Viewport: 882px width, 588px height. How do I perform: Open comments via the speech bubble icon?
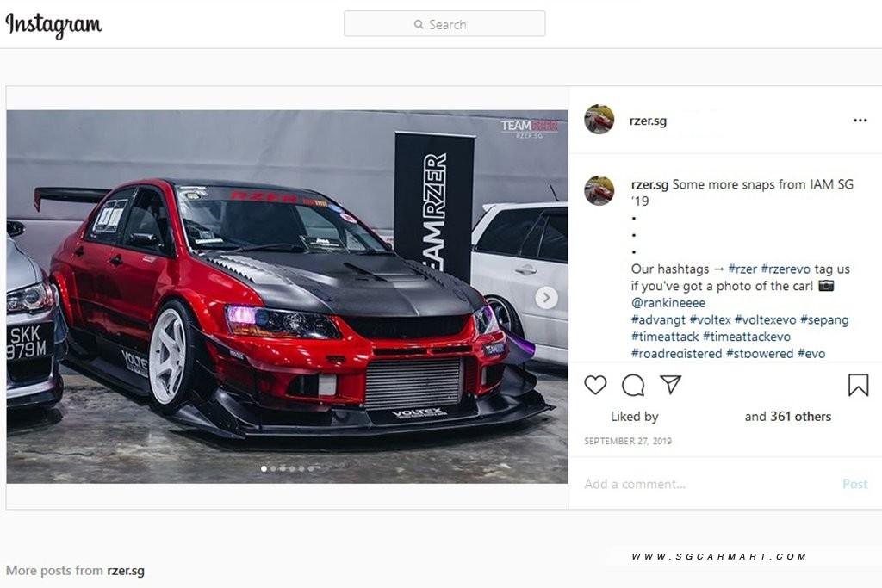point(633,385)
